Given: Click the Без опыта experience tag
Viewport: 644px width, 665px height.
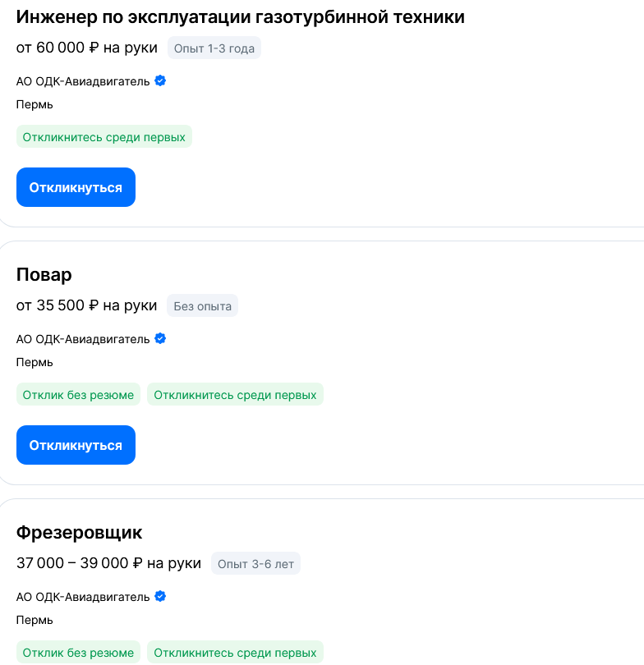Looking at the screenshot, I should click(x=202, y=305).
